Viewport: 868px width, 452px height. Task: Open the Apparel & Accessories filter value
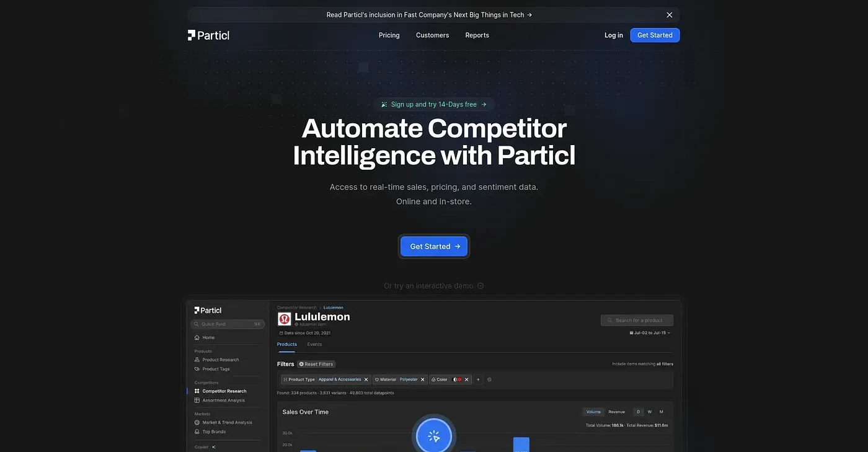point(340,379)
